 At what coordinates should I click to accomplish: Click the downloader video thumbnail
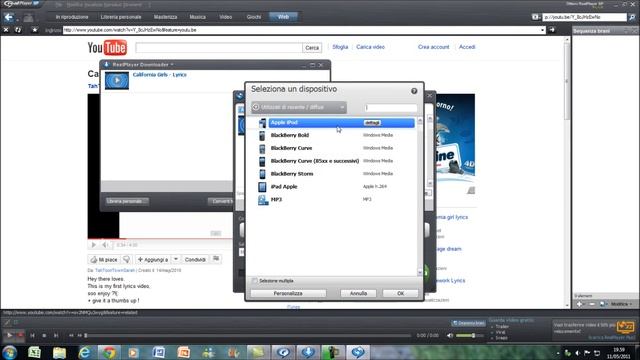[117, 80]
